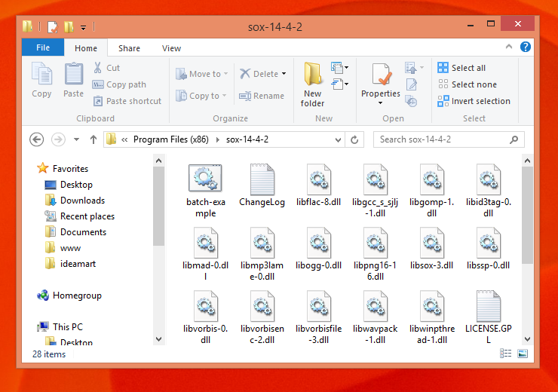The width and height of the screenshot is (558, 392).
Task: Expand the Properties dropdown arrow
Action: point(381,103)
